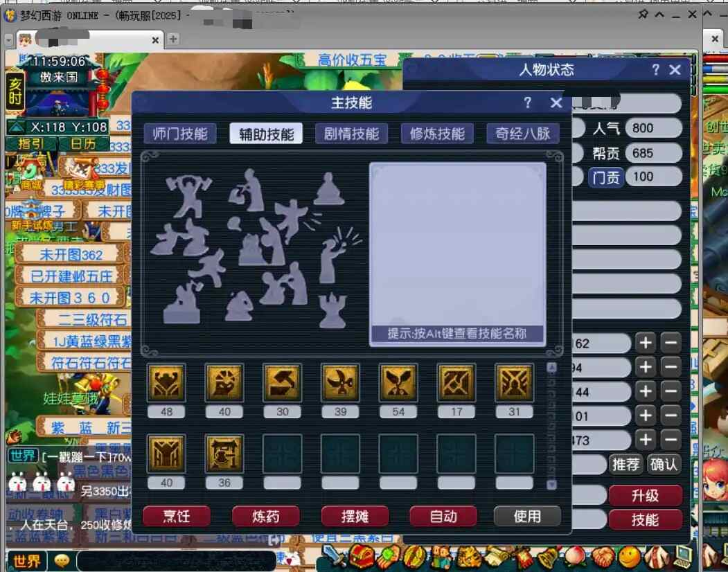Click the chat input box at bottom
The height and width of the screenshot is (572, 728).
point(177,562)
